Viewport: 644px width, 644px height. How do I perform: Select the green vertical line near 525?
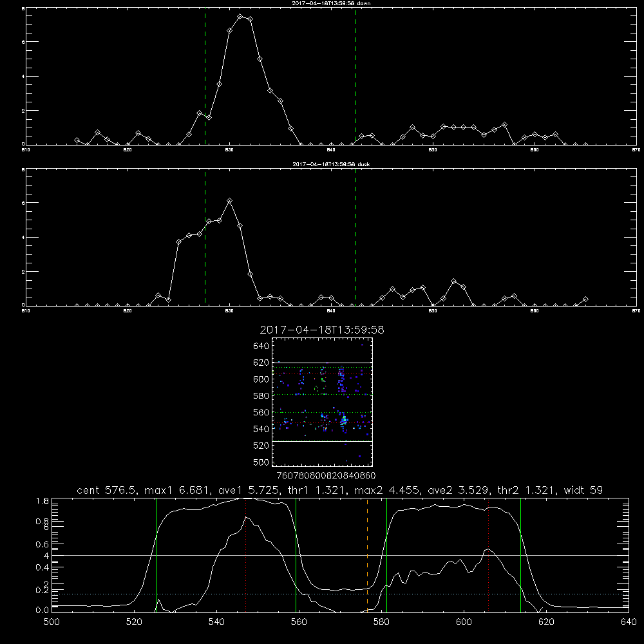pos(156,555)
